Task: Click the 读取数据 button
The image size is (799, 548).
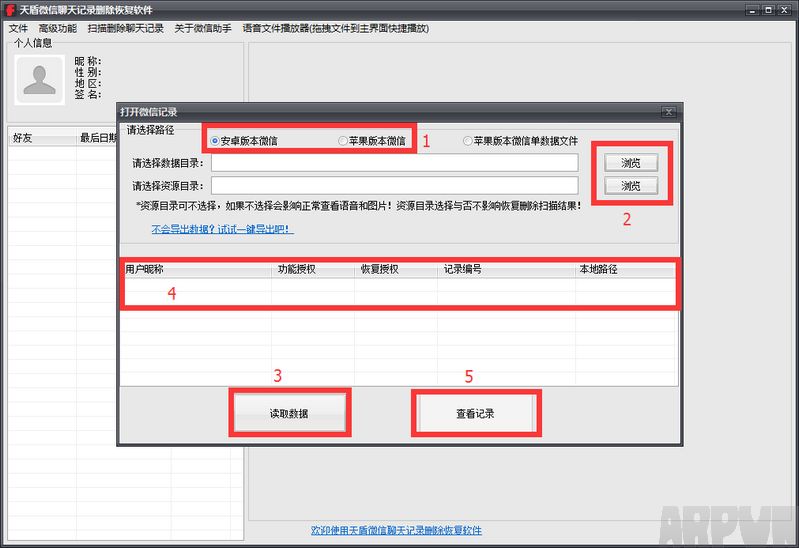Action: 289,413
